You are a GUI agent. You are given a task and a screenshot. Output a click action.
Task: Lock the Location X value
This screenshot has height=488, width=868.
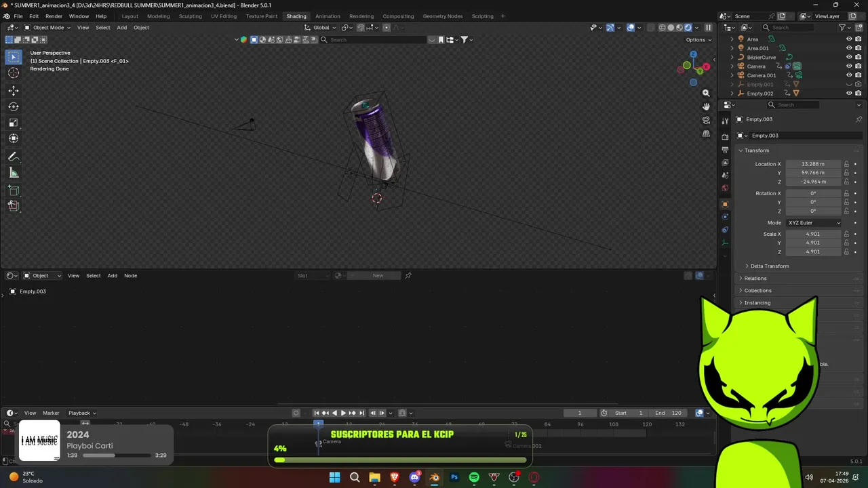point(846,164)
